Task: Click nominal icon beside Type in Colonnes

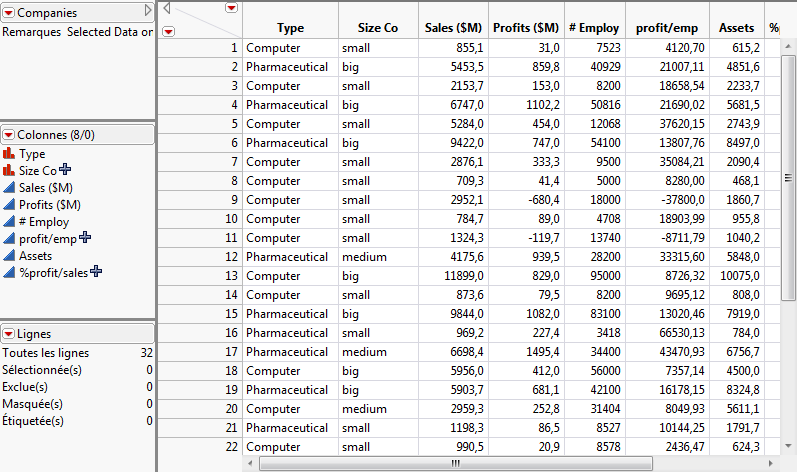Action: pos(9,154)
